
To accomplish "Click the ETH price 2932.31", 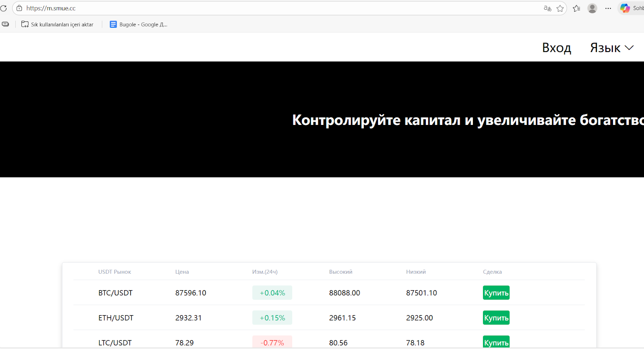I will pos(188,318).
